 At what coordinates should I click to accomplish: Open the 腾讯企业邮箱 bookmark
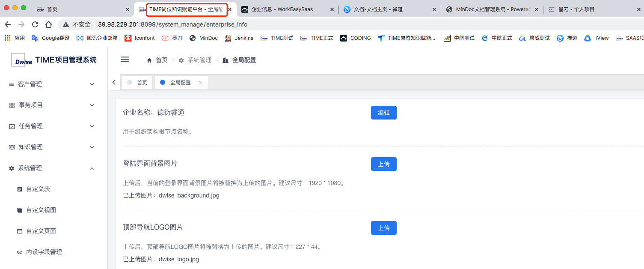[x=97, y=38]
